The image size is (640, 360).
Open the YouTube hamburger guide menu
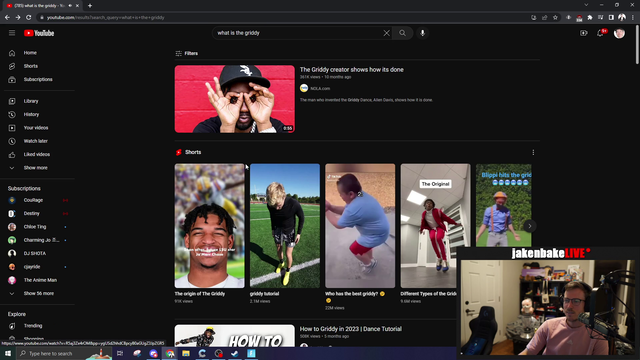12,33
